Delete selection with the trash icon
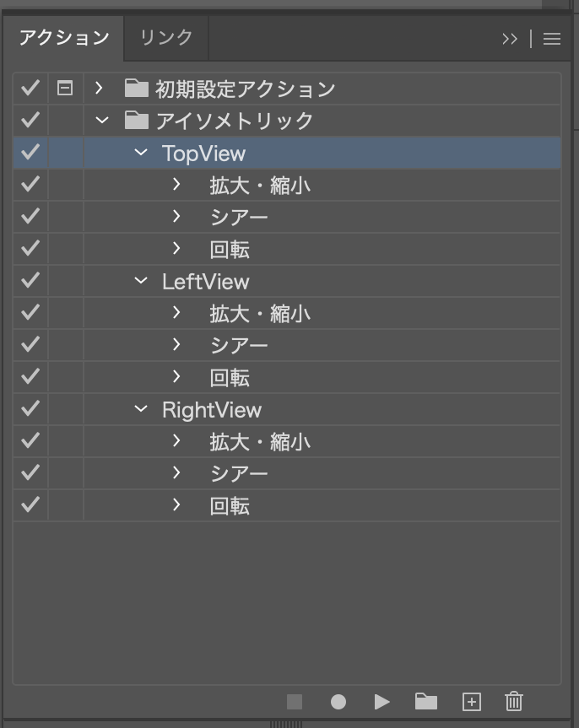The image size is (579, 728). pos(514,702)
